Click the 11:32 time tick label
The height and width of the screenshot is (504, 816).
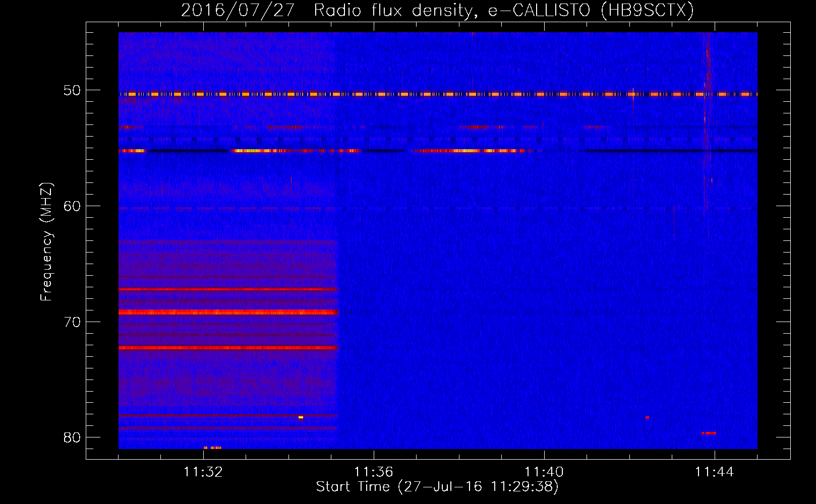tap(203, 472)
